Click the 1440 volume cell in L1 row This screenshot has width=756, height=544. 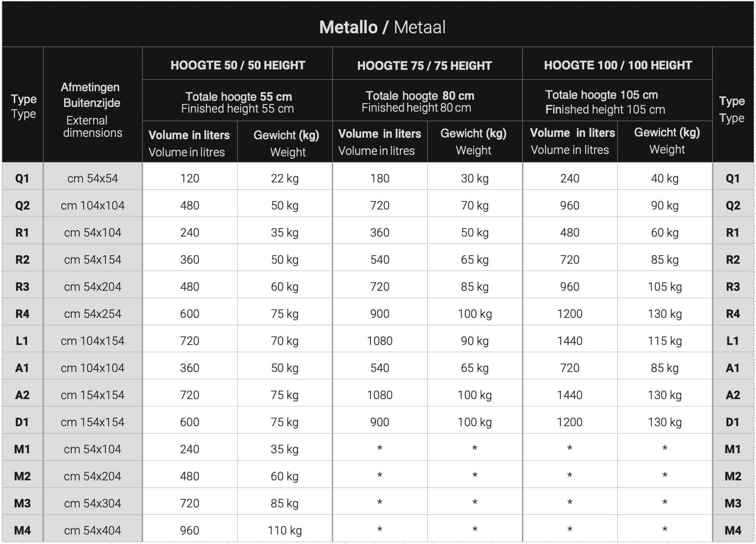coord(569,341)
